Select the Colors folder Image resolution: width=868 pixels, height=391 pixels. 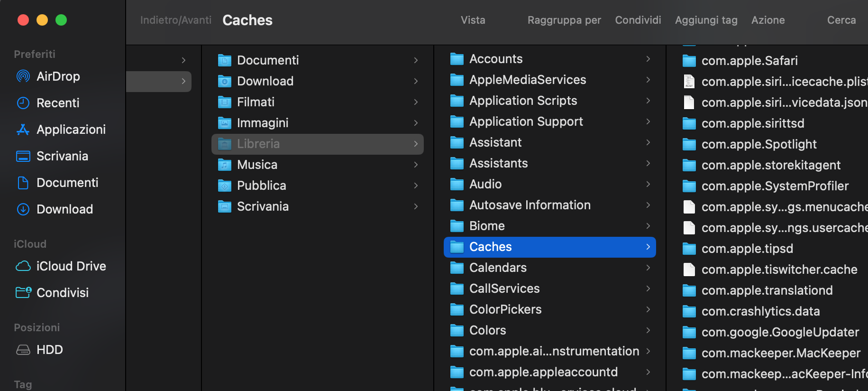point(550,330)
